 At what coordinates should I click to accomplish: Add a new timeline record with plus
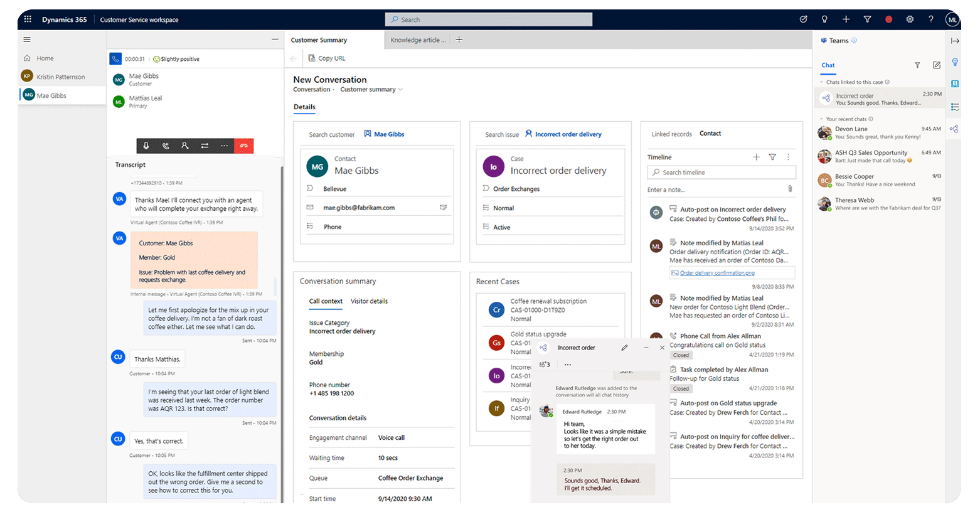click(x=757, y=157)
